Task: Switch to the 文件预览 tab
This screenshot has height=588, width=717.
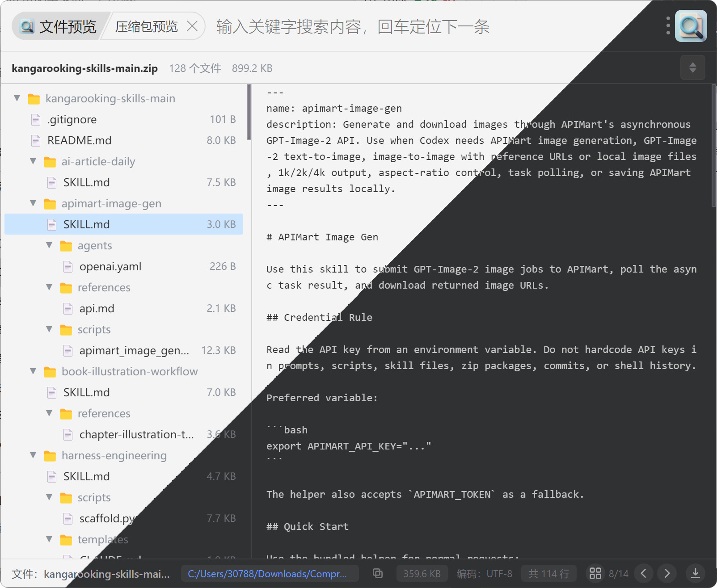Action: [x=59, y=26]
